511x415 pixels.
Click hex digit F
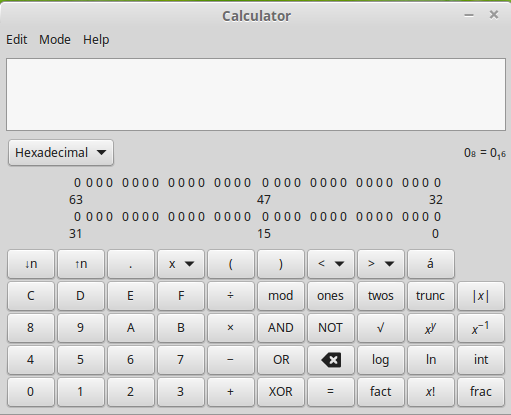181,296
